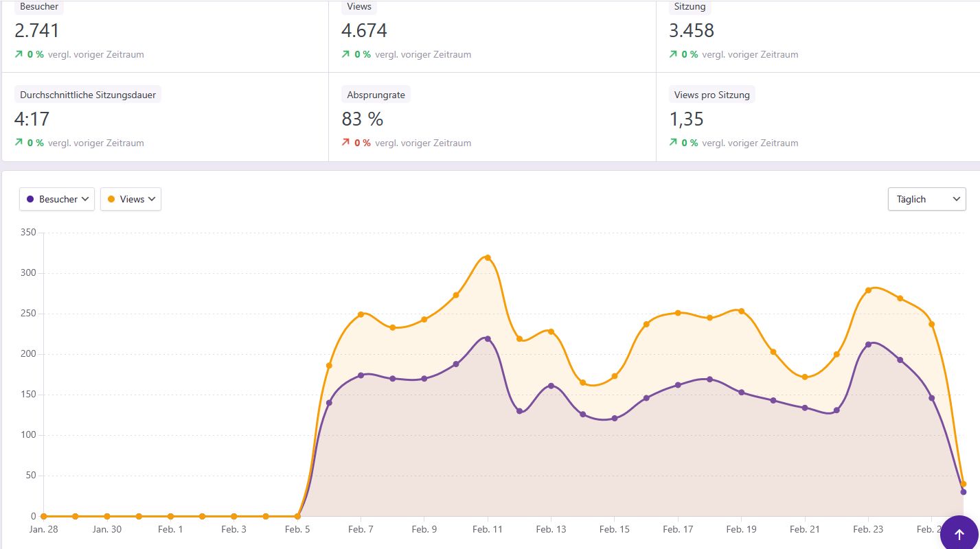
Task: Open the Besucher series dropdown above chart
Action: point(57,199)
